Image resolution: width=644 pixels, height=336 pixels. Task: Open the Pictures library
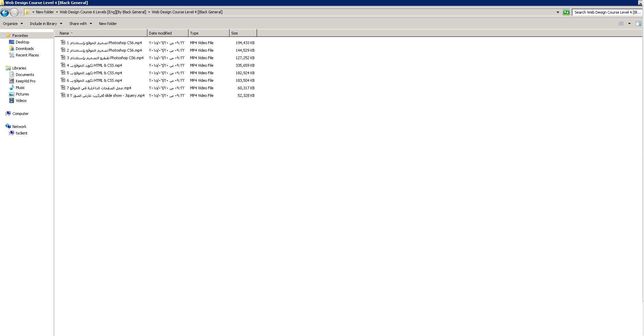click(x=22, y=94)
